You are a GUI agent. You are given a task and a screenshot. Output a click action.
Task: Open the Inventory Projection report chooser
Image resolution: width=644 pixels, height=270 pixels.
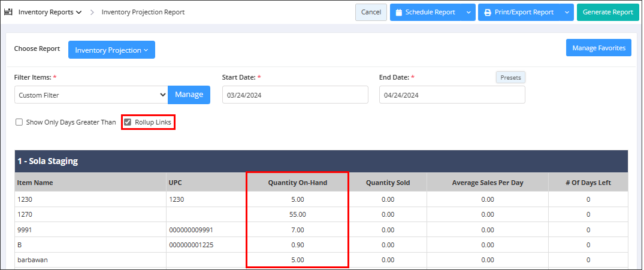111,50
